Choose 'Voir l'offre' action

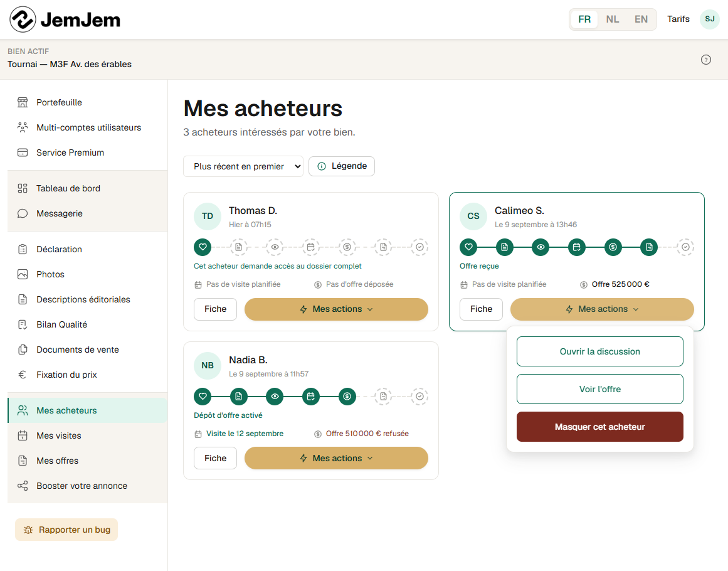tap(600, 389)
